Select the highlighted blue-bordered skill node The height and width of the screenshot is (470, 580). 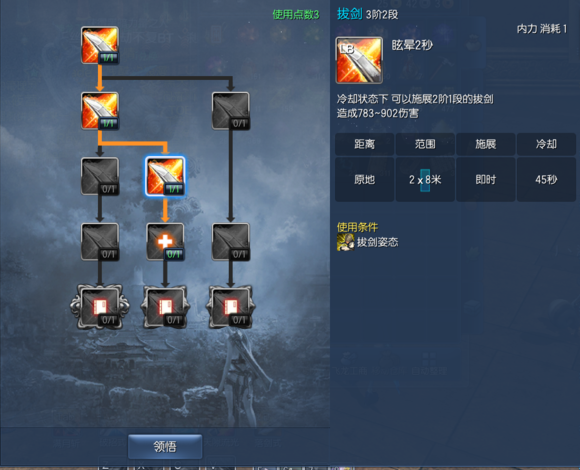(165, 176)
